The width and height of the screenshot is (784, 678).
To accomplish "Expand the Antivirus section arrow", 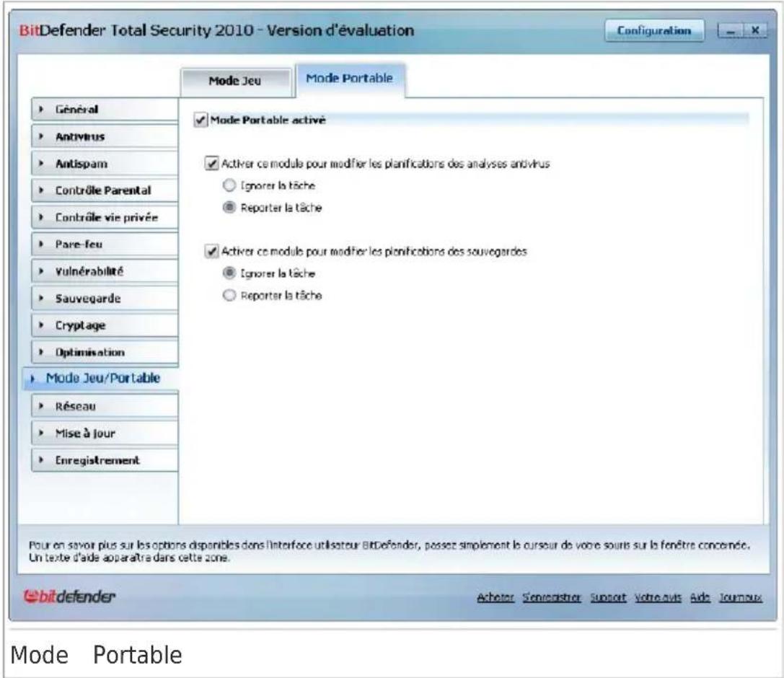I will 42,136.
